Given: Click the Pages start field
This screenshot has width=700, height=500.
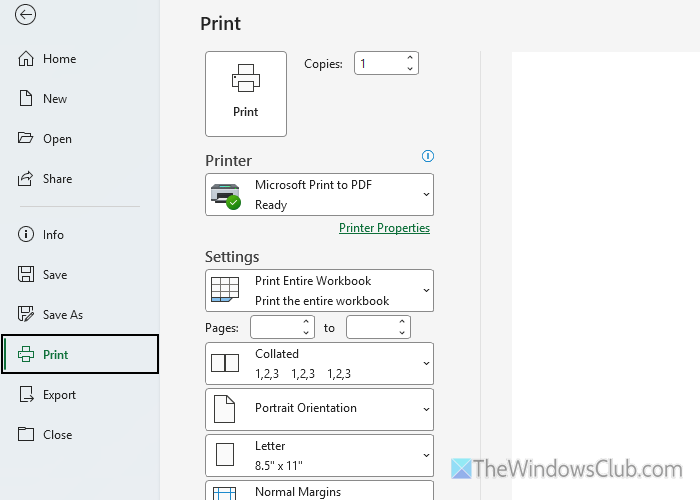Looking at the screenshot, I should pos(276,327).
